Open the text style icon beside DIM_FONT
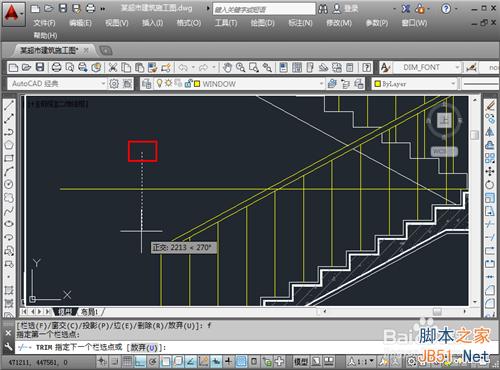Screen dimensions: 500x370 385,68
